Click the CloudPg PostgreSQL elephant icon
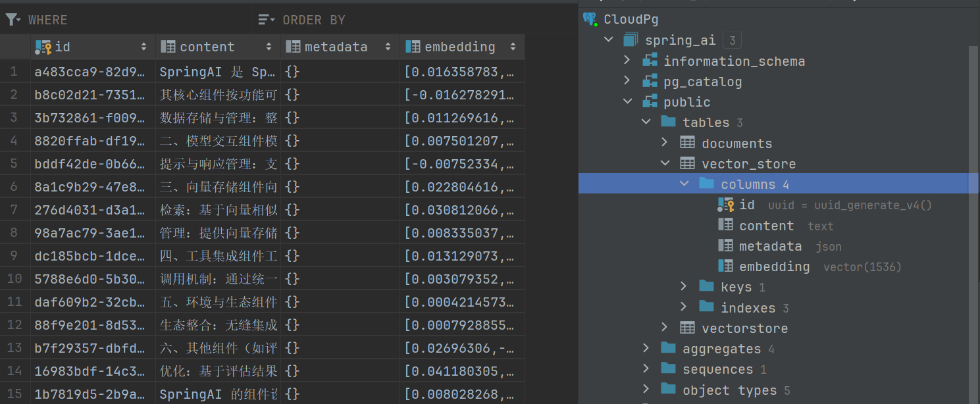Screen dimensions: 980x404 click(590, 19)
